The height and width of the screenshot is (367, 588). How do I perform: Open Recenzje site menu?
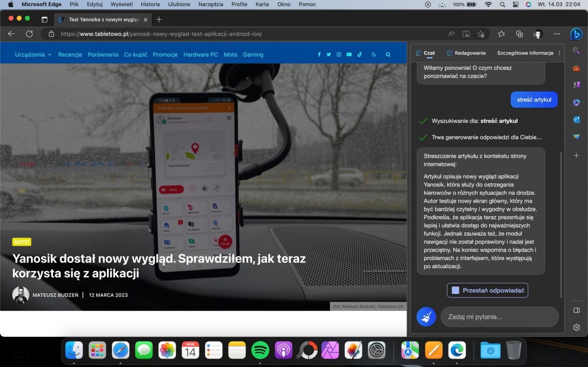click(x=70, y=55)
